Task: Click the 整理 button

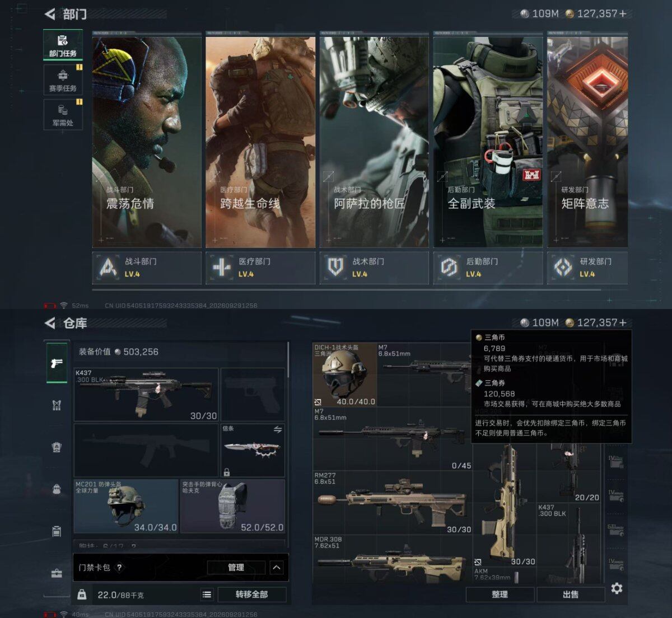Action: [x=500, y=594]
